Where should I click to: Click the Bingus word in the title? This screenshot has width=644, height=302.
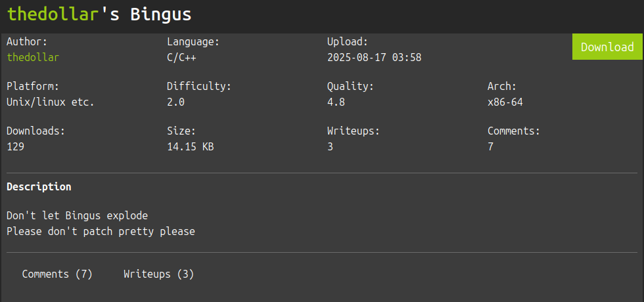click(161, 14)
